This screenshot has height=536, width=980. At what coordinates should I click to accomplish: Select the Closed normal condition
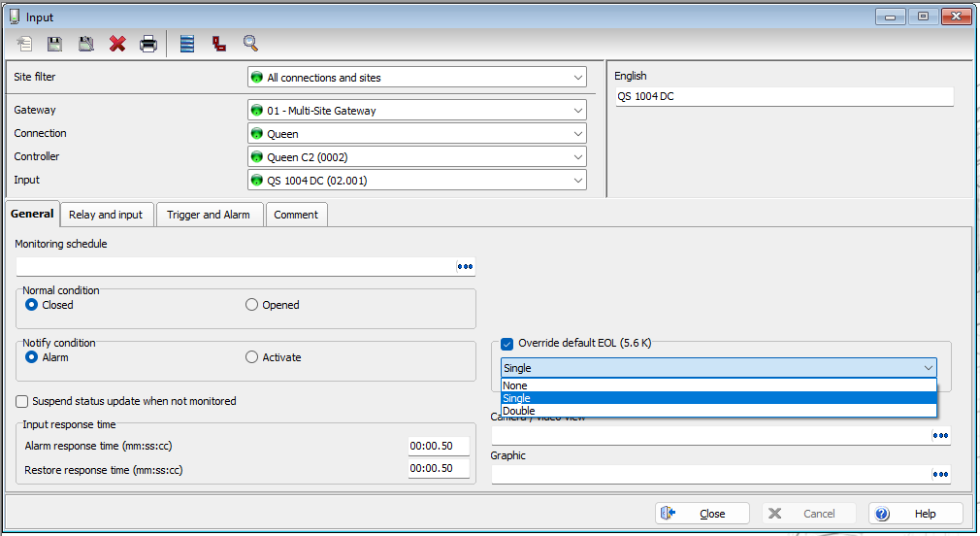point(31,305)
